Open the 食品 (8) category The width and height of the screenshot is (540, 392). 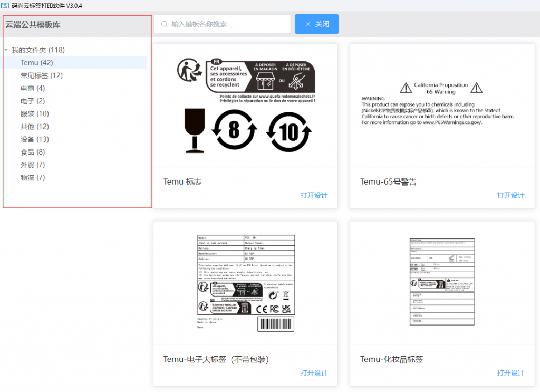[33, 152]
